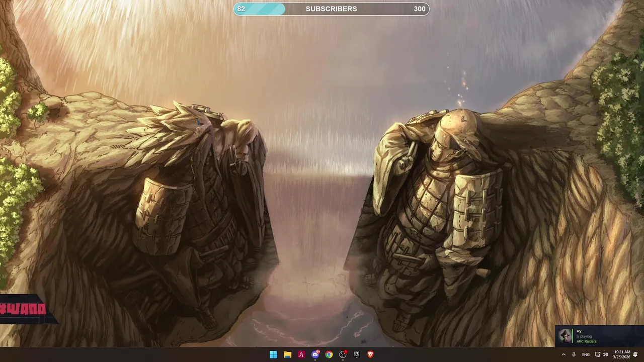This screenshot has height=362, width=644.
Task: Open the clock showing 10:21 AM
Action: [622, 354]
